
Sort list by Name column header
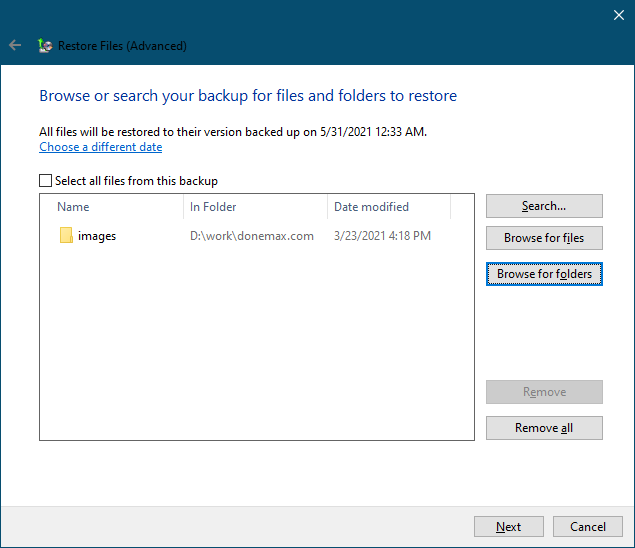point(112,207)
